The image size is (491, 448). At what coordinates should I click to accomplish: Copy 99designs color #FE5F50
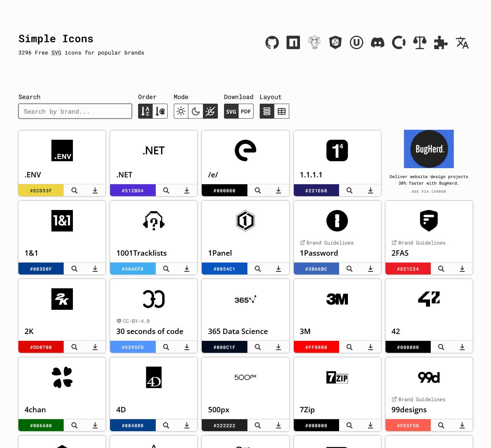[408, 425]
